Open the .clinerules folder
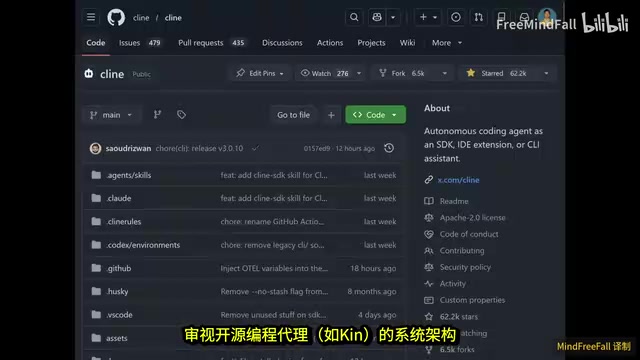The width and height of the screenshot is (640, 360). [x=124, y=222]
